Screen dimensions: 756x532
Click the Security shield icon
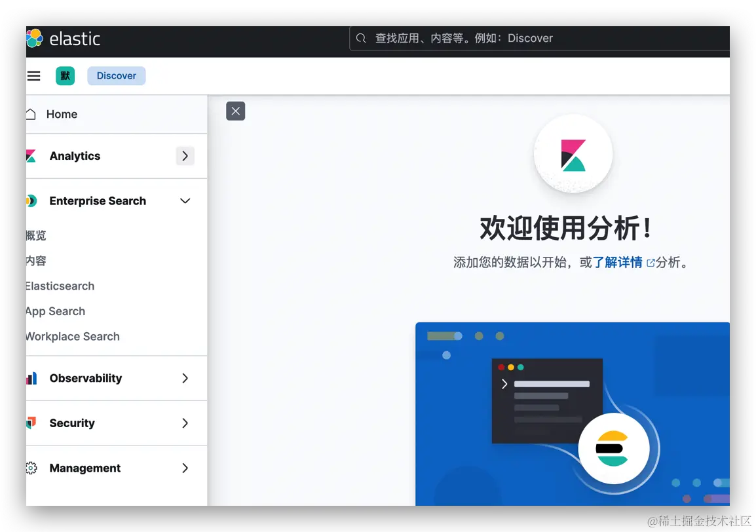pos(31,423)
